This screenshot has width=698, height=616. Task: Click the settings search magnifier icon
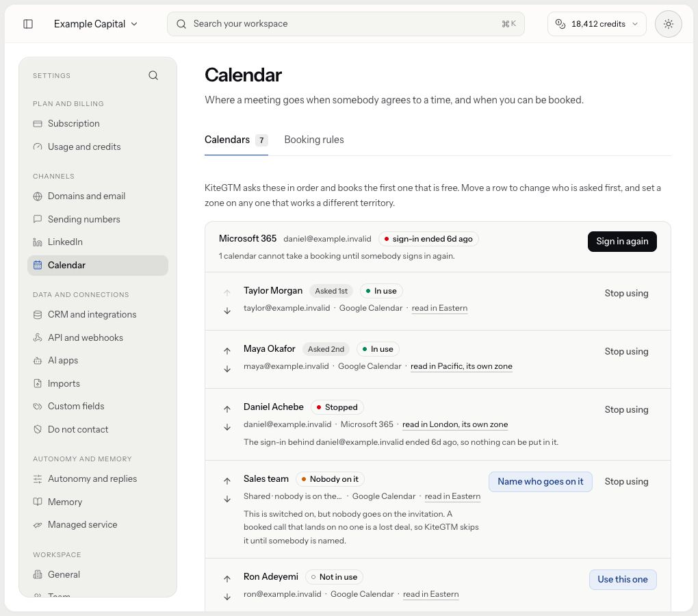coord(153,75)
